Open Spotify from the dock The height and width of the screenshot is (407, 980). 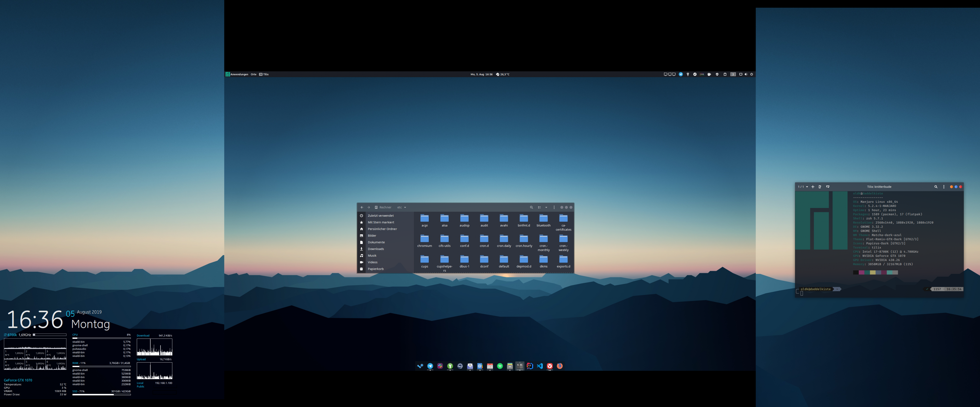[500, 366]
